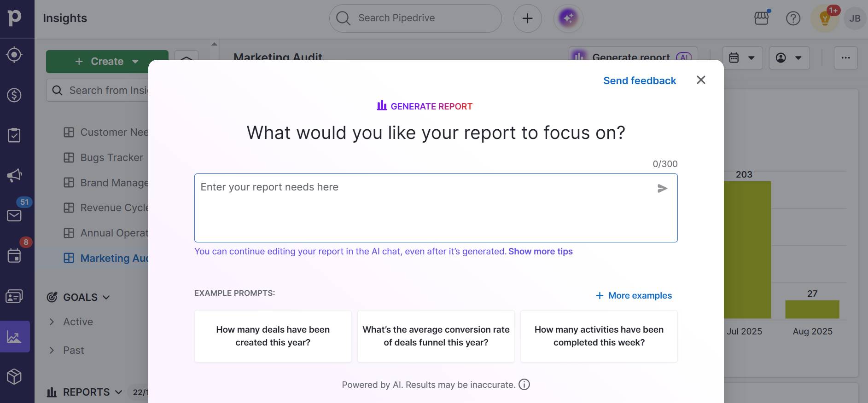Click the 0/300 character counter
The height and width of the screenshot is (403, 868).
point(665,164)
